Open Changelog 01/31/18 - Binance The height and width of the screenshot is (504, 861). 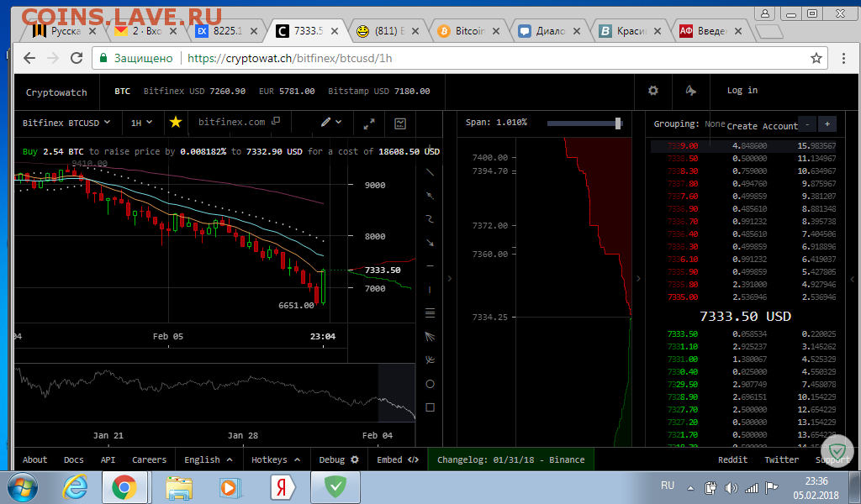510,459
